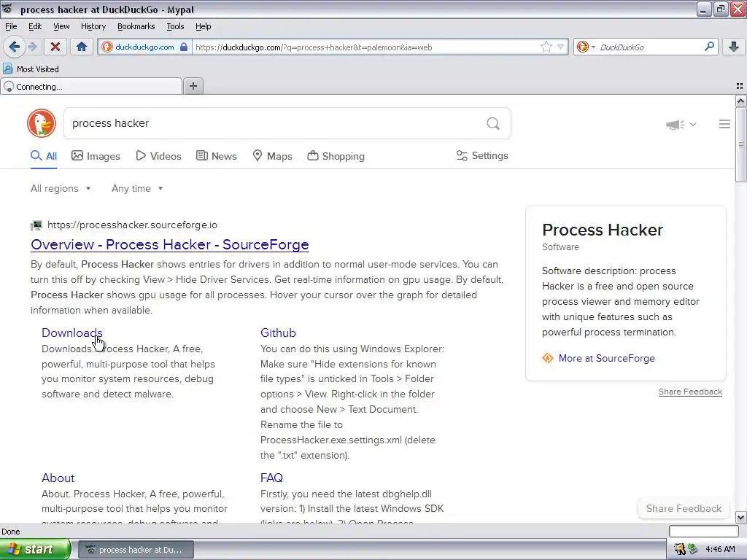Click Share Feedback under info card
747x560 pixels.
click(690, 392)
